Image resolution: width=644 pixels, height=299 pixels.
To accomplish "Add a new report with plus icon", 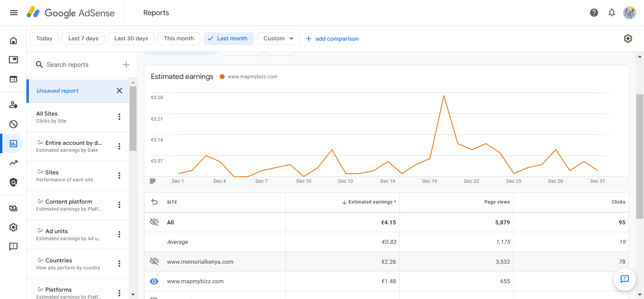I will (x=126, y=65).
